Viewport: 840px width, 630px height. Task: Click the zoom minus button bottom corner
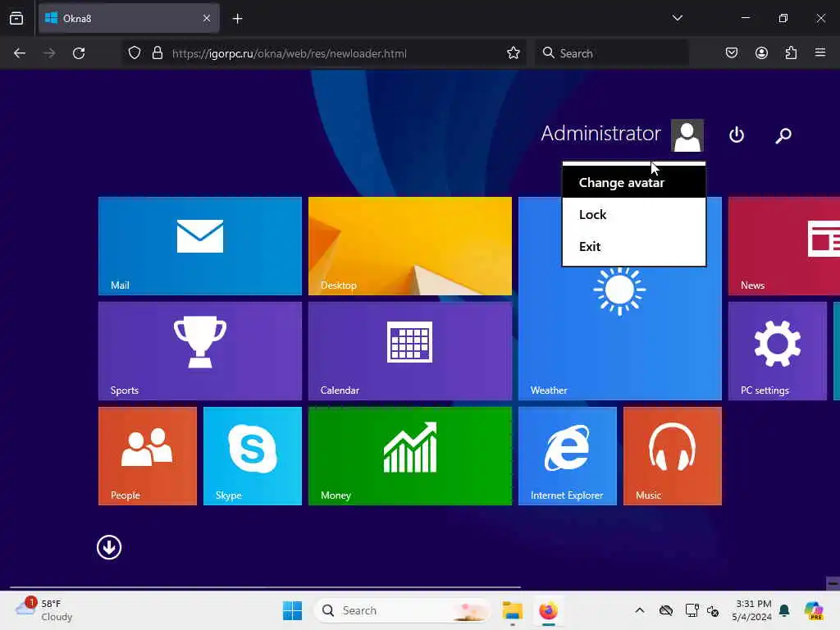[x=833, y=583]
